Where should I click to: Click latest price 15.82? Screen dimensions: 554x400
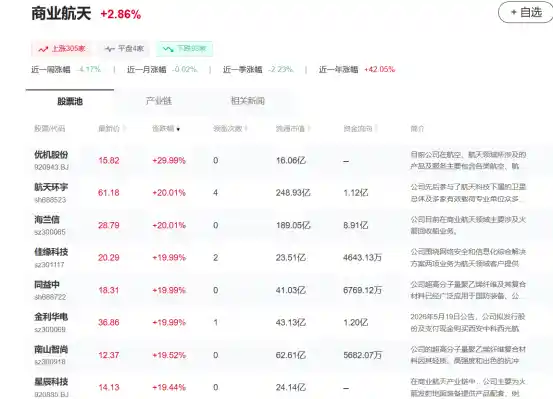point(109,161)
